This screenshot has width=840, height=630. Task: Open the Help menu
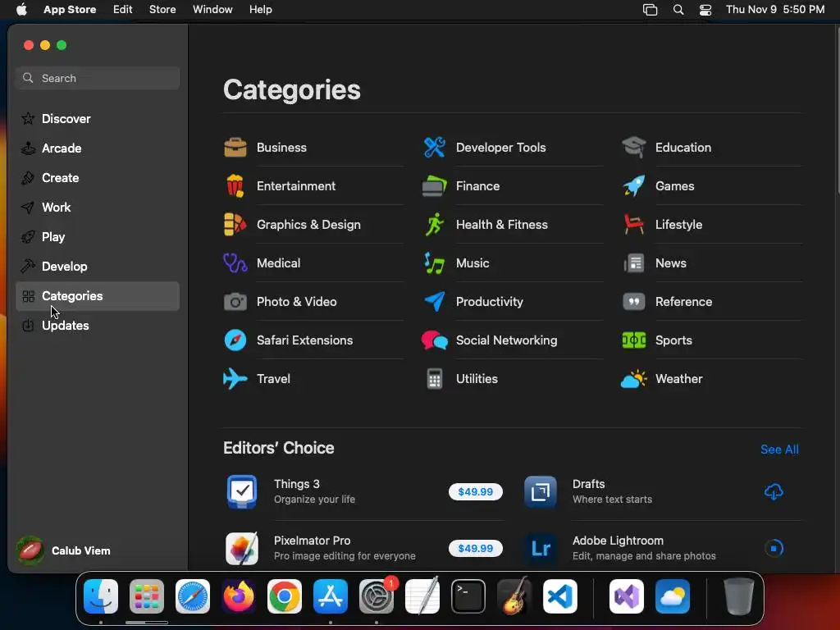pyautogui.click(x=260, y=10)
